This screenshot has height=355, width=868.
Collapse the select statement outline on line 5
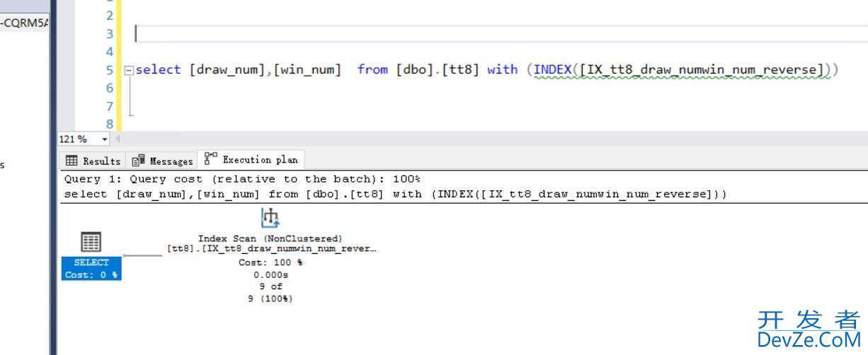[x=128, y=70]
